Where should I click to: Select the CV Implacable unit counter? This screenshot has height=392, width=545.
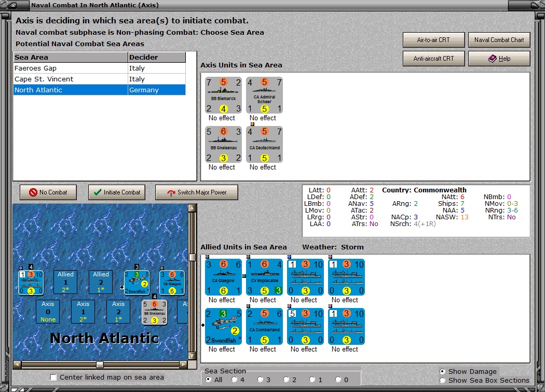(265, 277)
